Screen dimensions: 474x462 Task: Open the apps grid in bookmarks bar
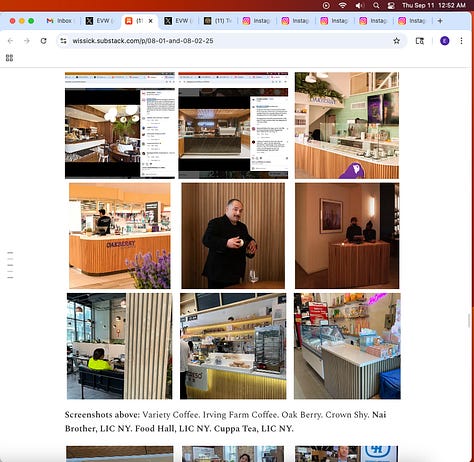pos(9,58)
